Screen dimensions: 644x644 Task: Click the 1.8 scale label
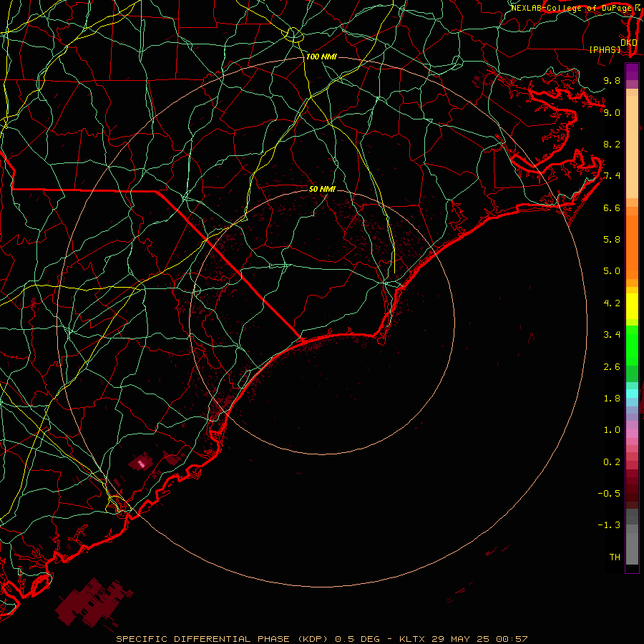tap(612, 399)
